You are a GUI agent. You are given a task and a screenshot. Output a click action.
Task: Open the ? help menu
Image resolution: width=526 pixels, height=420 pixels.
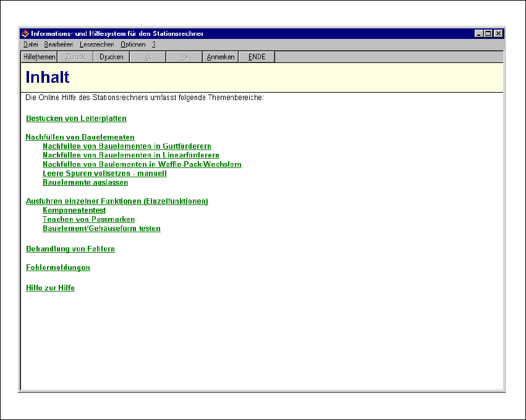pyautogui.click(x=154, y=44)
